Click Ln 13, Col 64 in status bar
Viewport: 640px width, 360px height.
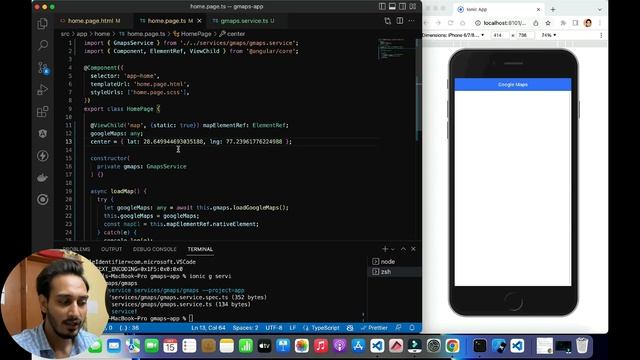tap(208, 328)
